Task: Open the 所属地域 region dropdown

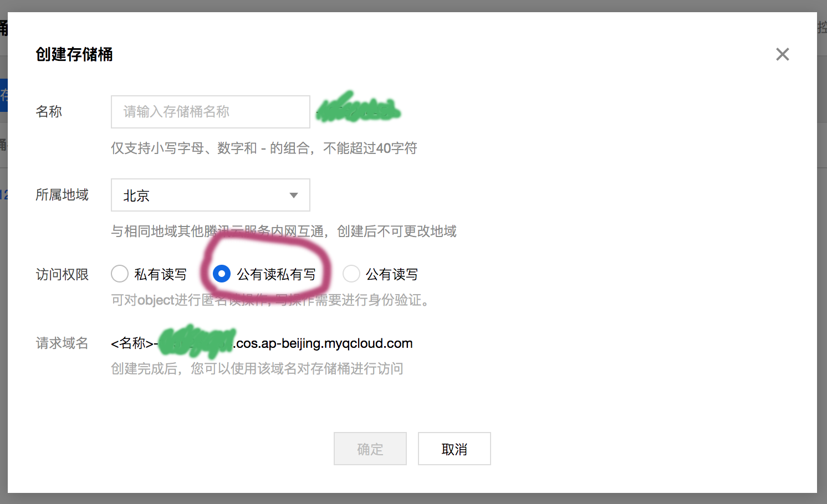Action: click(x=211, y=195)
